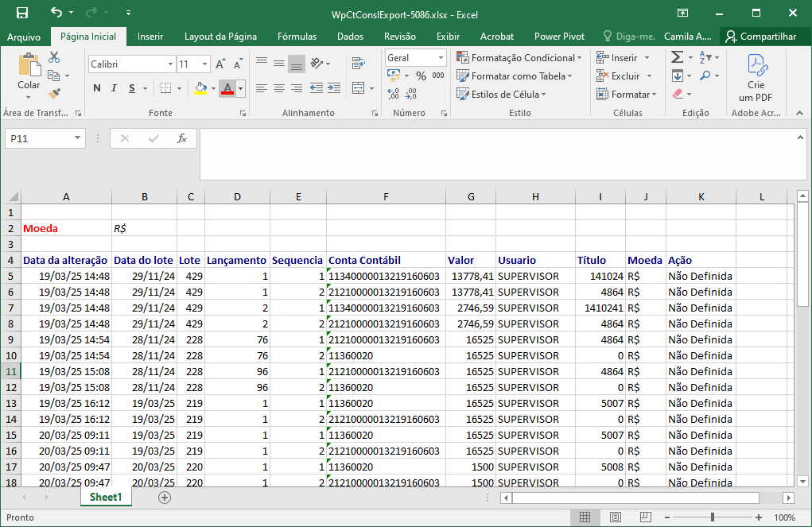Undo the last action
Screen dimensions: 812x527
click(x=56, y=13)
